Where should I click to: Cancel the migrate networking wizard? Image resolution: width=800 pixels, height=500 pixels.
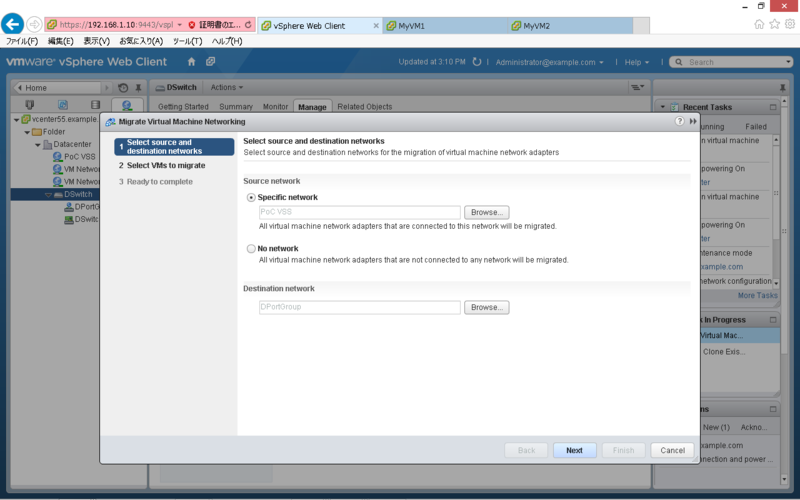tap(672, 450)
